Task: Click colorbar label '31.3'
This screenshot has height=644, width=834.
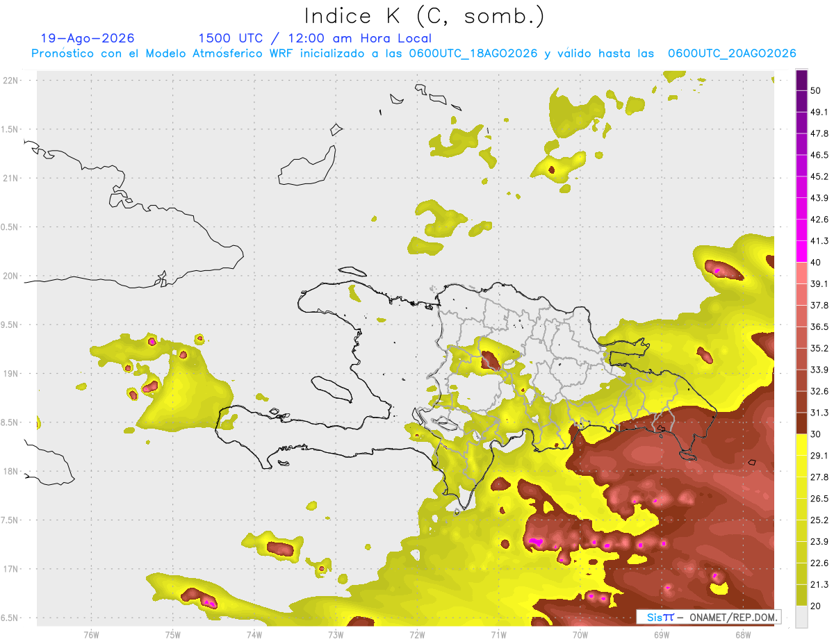Action: coord(819,413)
